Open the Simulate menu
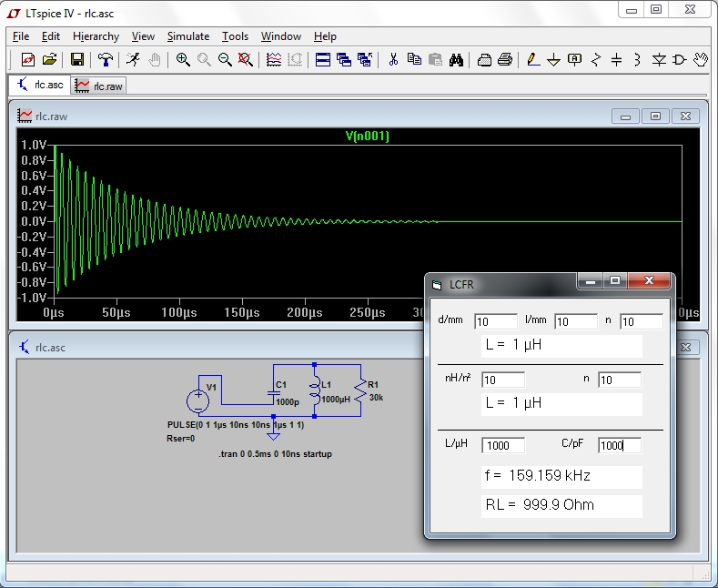 point(187,36)
